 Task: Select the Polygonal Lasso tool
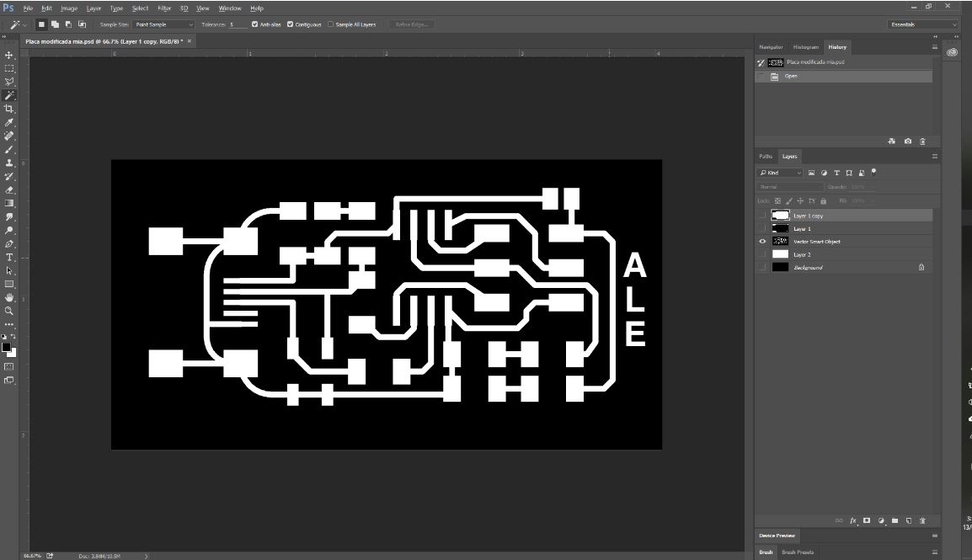tap(8, 82)
